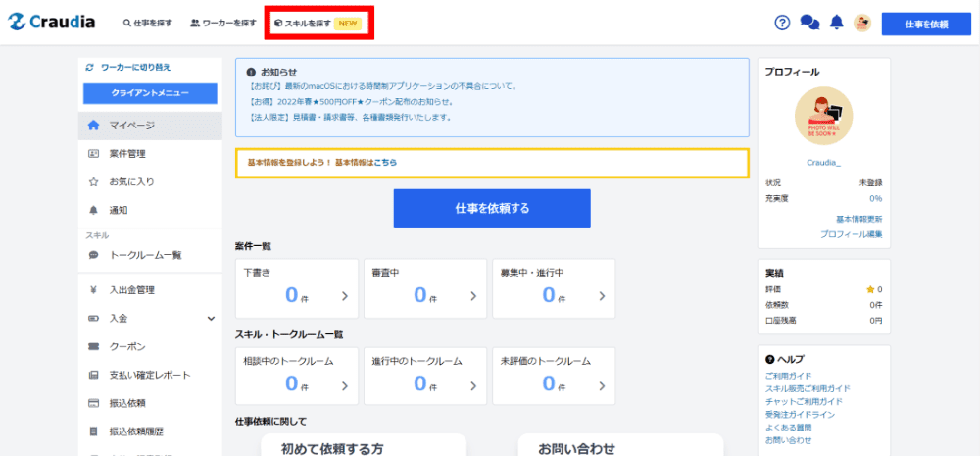
Task: Click the large 仕事を依頼する button
Action: click(x=492, y=208)
